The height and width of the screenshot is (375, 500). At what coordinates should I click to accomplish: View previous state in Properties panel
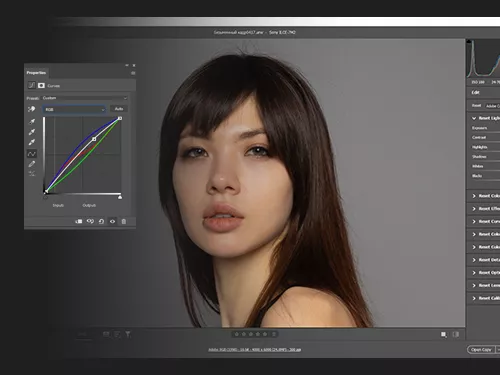90,221
